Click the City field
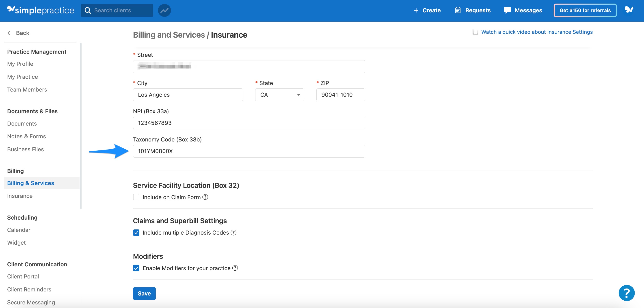The image size is (644, 308). [x=188, y=95]
